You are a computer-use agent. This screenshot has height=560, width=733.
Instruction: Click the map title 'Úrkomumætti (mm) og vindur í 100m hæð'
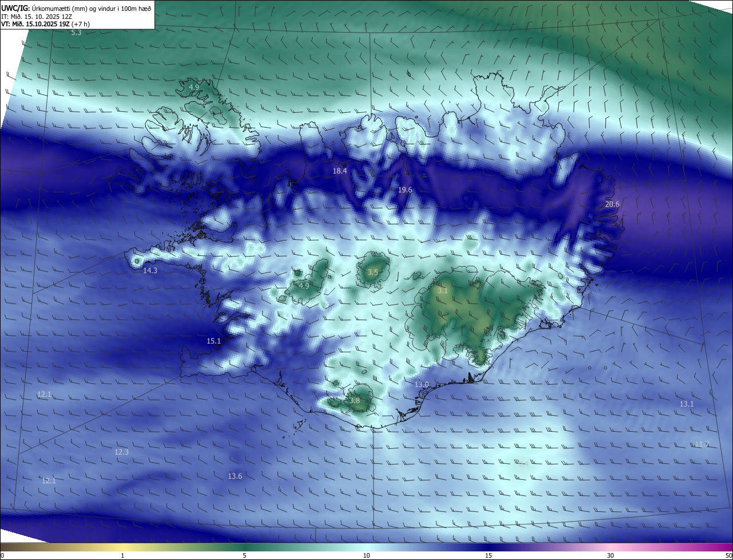tap(92, 9)
